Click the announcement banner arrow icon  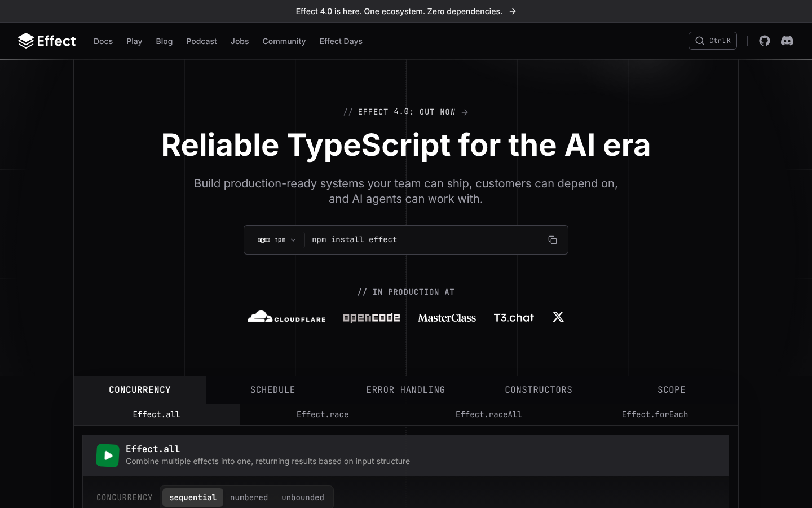pos(513,11)
